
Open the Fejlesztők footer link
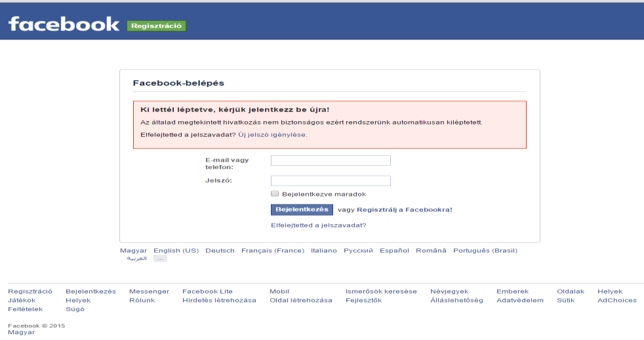coord(363,300)
